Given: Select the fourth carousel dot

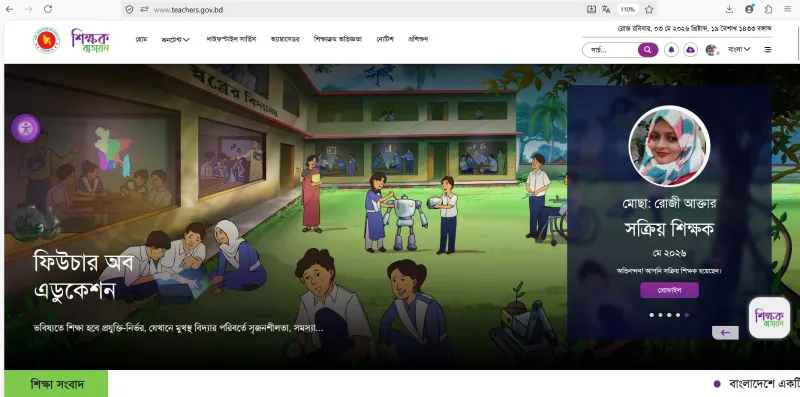Looking at the screenshot, I should pos(678,315).
